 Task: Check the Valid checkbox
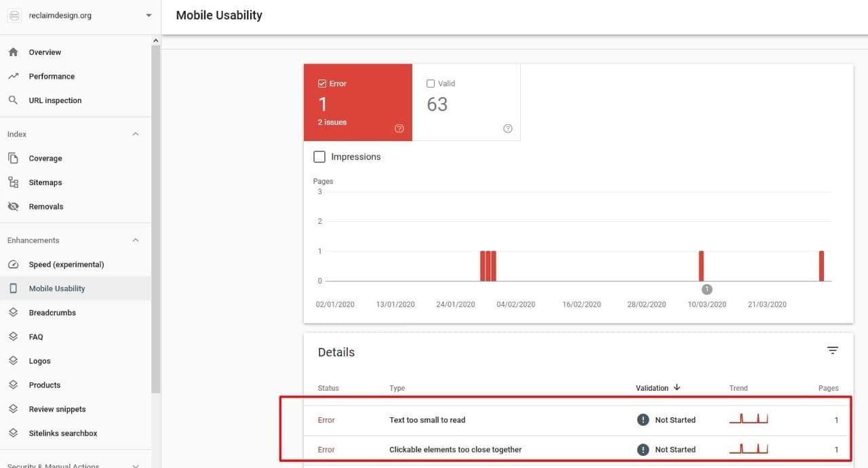pos(431,83)
